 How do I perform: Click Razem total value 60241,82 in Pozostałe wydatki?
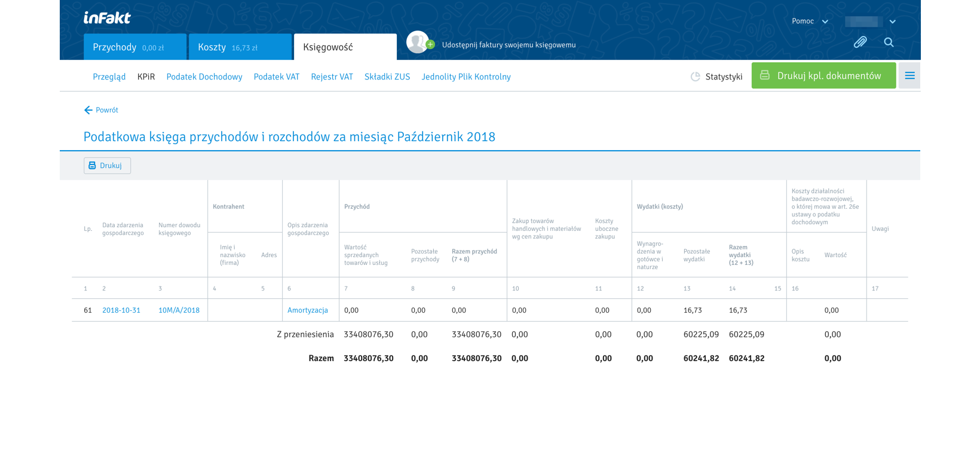pos(701,358)
